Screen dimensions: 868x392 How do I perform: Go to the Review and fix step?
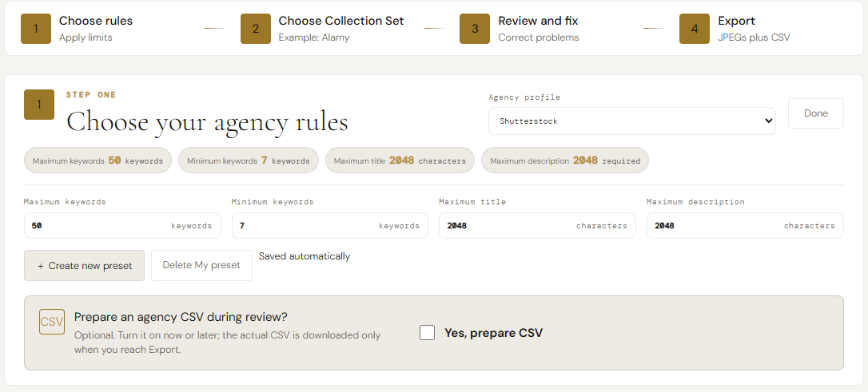click(538, 21)
